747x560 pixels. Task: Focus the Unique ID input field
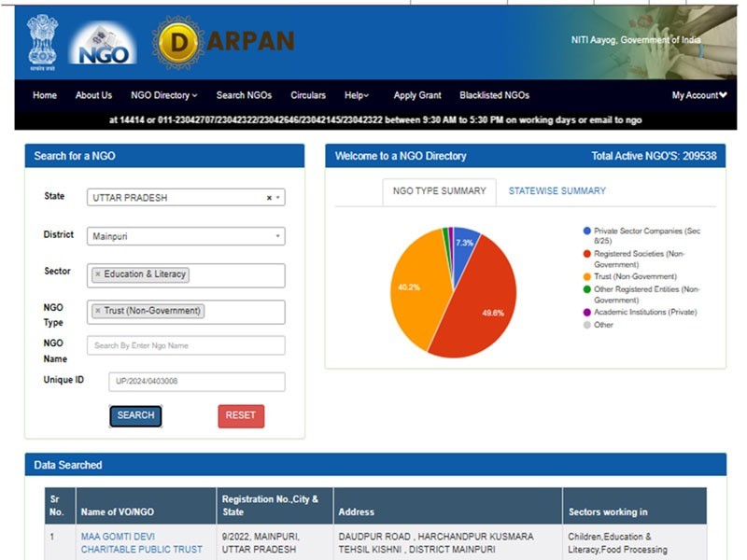[x=197, y=382]
